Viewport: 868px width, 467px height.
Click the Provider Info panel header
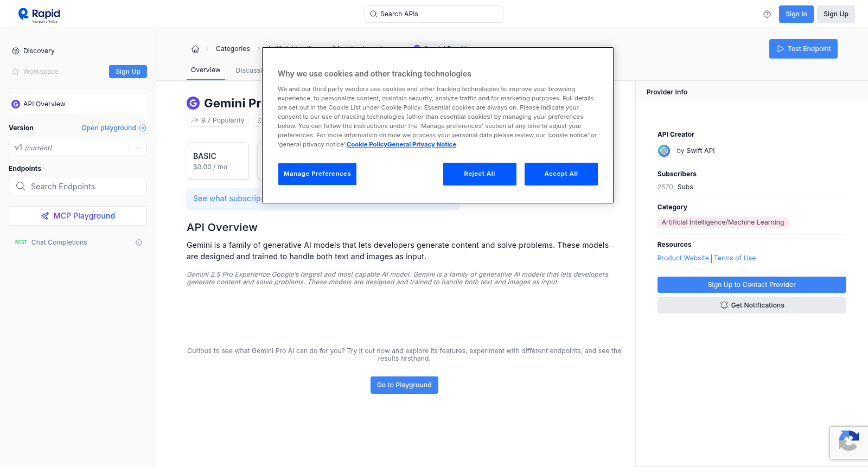(x=751, y=92)
